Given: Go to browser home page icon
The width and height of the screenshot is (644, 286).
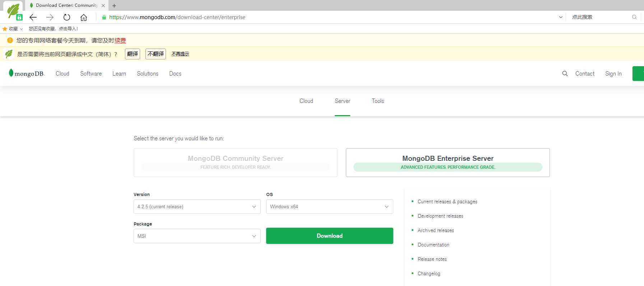Looking at the screenshot, I should click(x=84, y=17).
